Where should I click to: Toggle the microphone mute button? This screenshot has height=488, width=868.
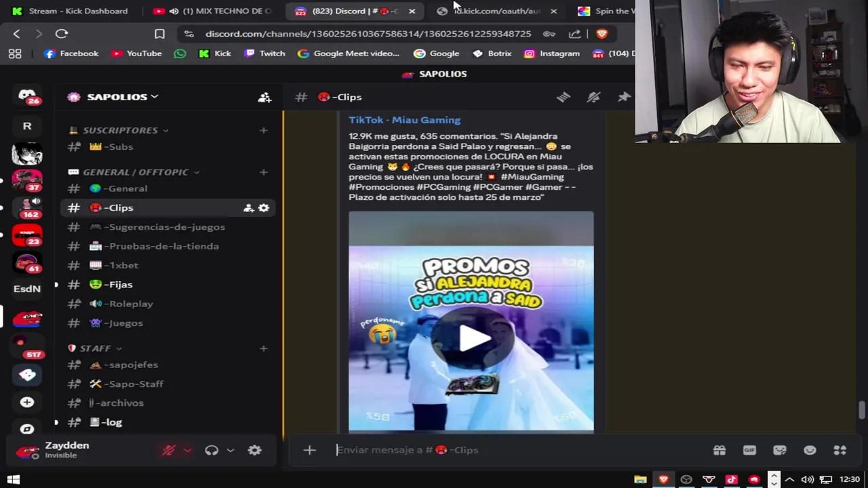pyautogui.click(x=169, y=450)
